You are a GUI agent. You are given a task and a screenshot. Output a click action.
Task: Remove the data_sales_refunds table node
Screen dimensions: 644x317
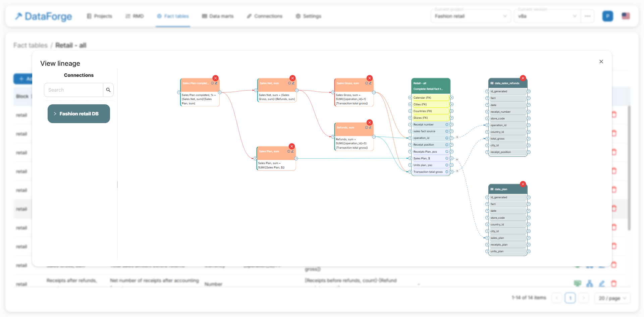click(523, 78)
